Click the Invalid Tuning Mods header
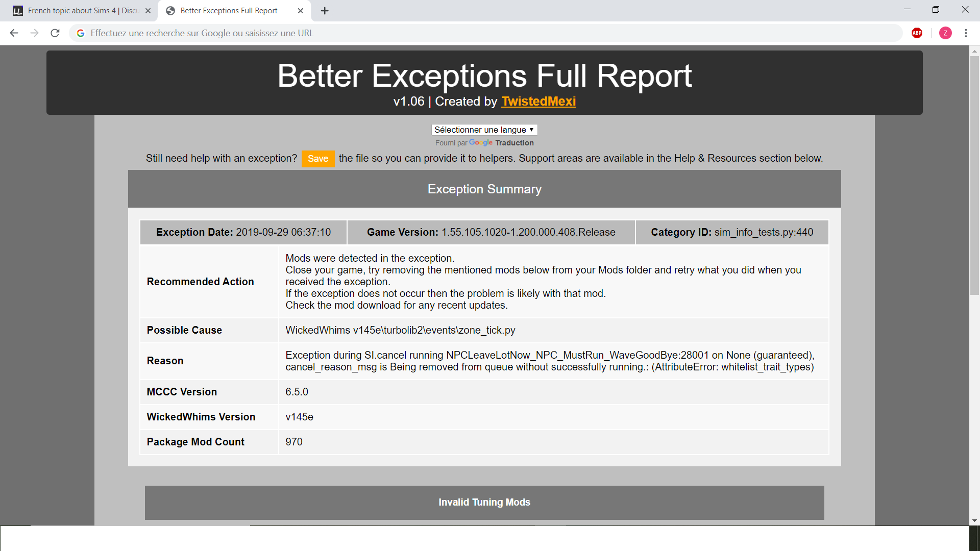Viewport: 980px width, 551px height. (484, 503)
